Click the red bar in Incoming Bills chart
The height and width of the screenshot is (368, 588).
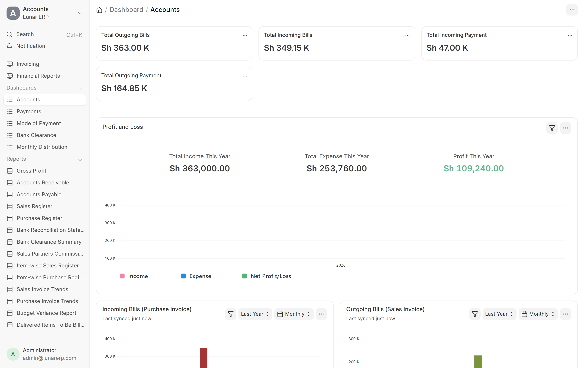[x=203, y=358]
